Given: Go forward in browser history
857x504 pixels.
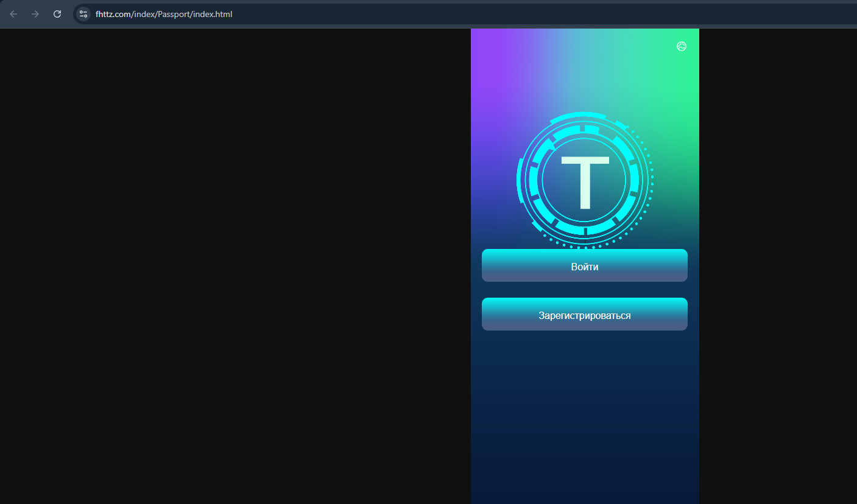Looking at the screenshot, I should [35, 14].
